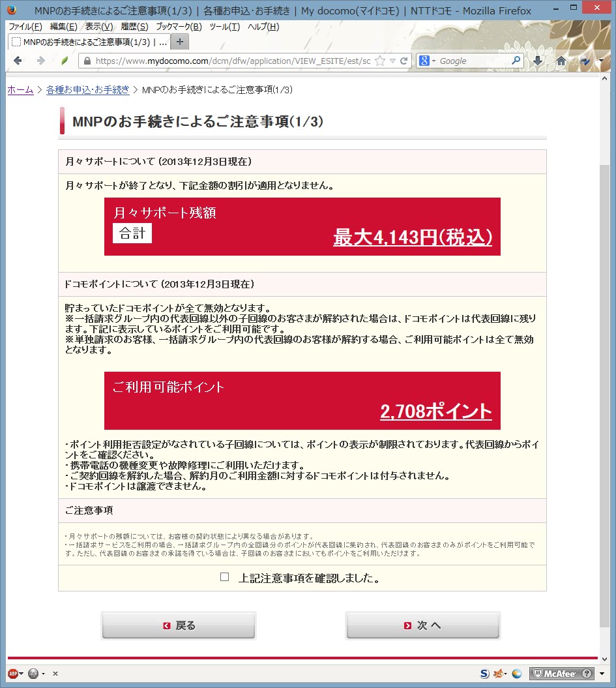The image size is (616, 688).
Task: Click the 2,708ポイント link
Action: pos(436,411)
